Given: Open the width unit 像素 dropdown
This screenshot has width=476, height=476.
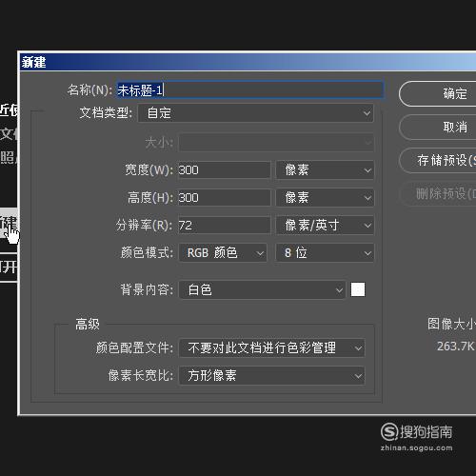Looking at the screenshot, I should [325, 170].
